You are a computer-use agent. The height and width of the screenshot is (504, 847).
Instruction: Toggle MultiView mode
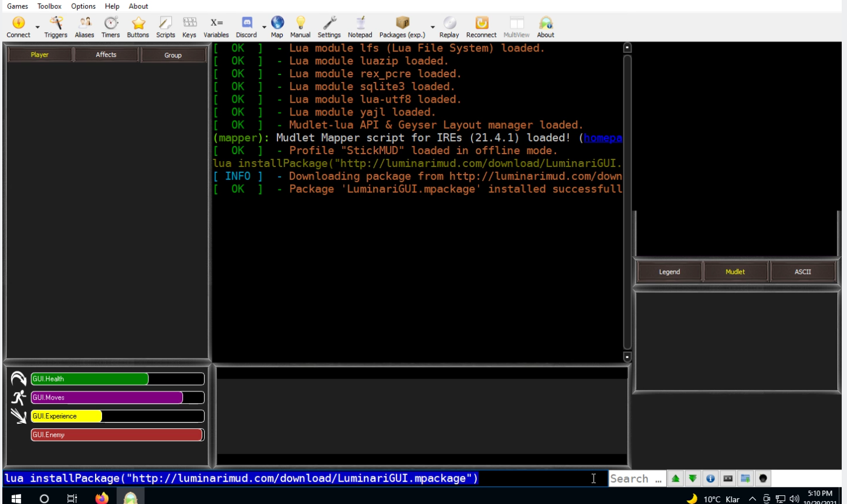[x=516, y=26]
